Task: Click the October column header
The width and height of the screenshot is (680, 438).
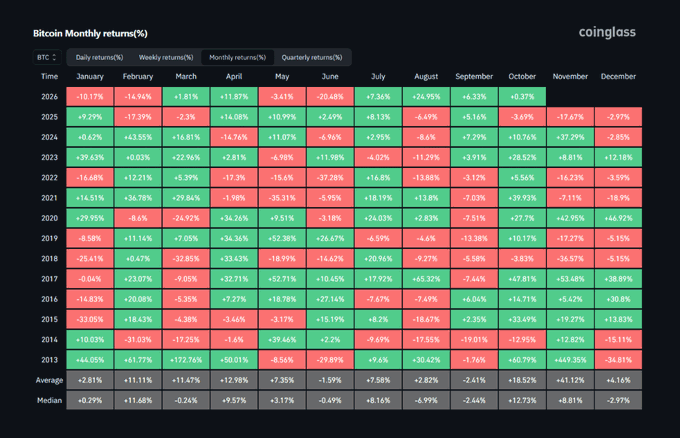Action: [x=522, y=76]
